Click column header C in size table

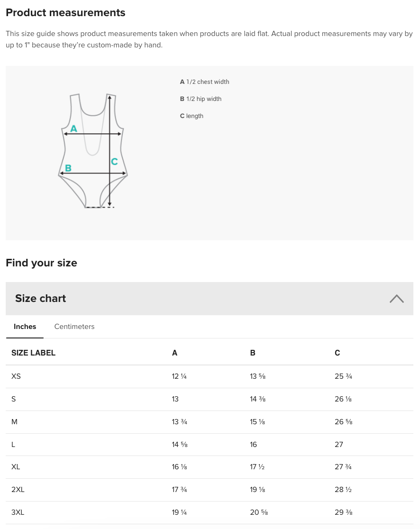(x=337, y=353)
